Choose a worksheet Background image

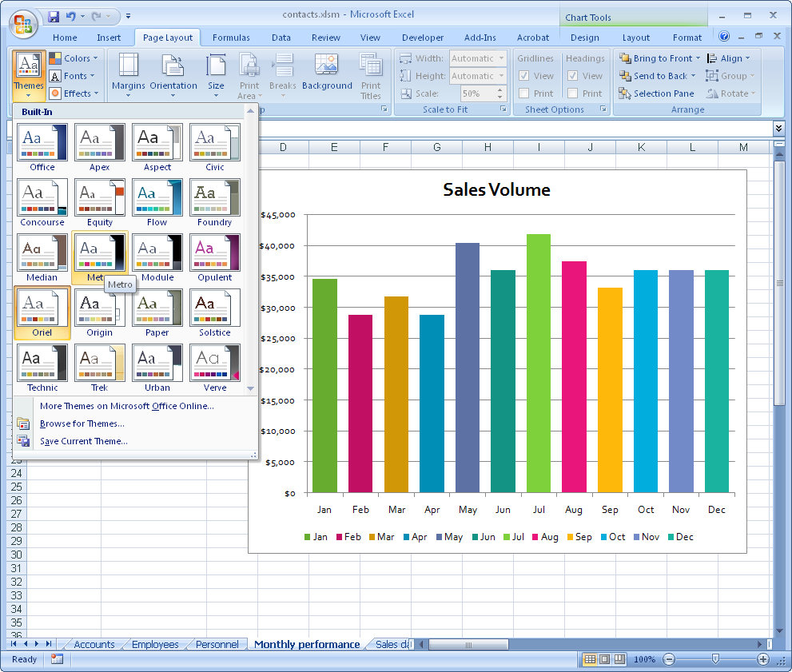[x=325, y=74]
